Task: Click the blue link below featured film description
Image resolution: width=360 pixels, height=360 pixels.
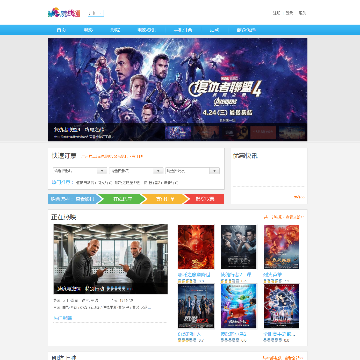Action: [x=63, y=318]
